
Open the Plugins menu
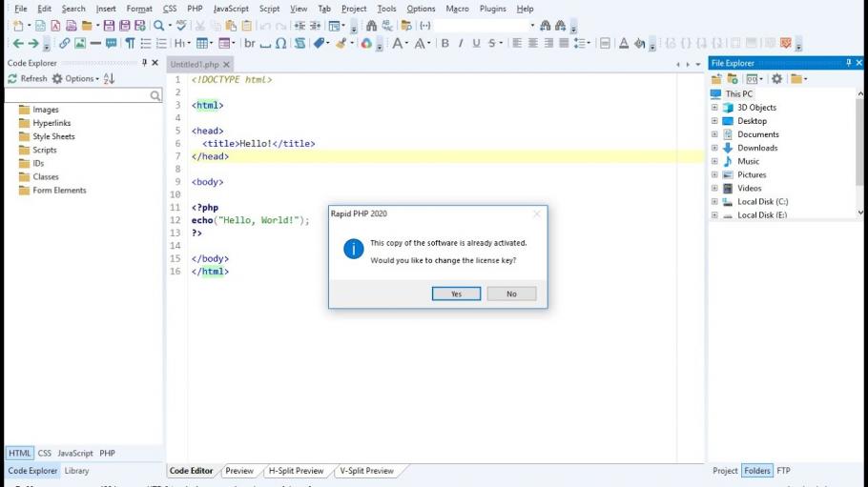point(493,9)
